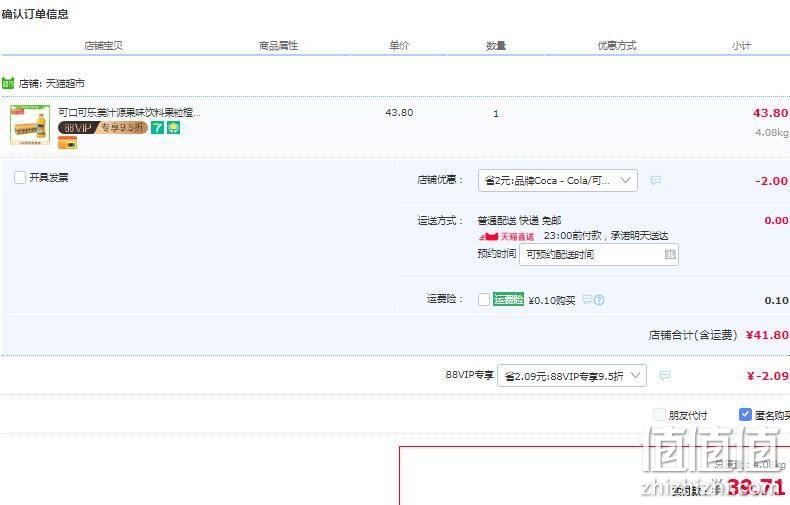The height and width of the screenshot is (505, 790).
Task: Click the 88VIP 专享9.5折 badge
Action: (103, 128)
